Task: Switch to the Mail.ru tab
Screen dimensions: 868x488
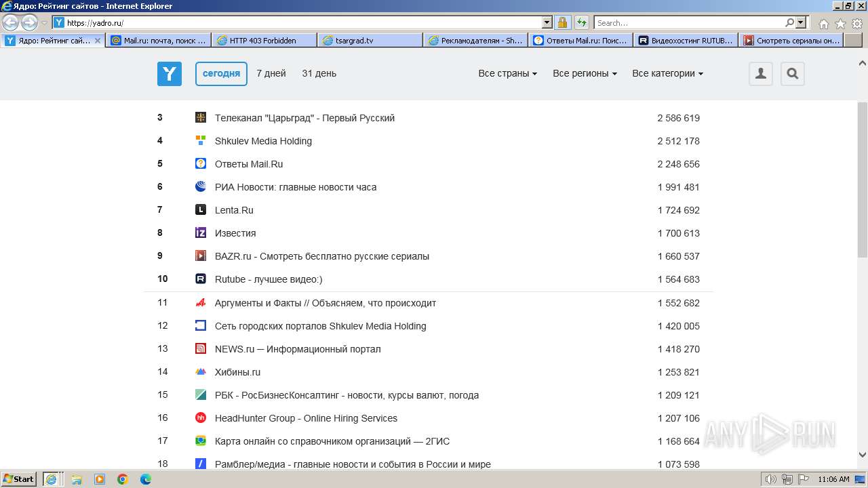Action: [x=159, y=41]
